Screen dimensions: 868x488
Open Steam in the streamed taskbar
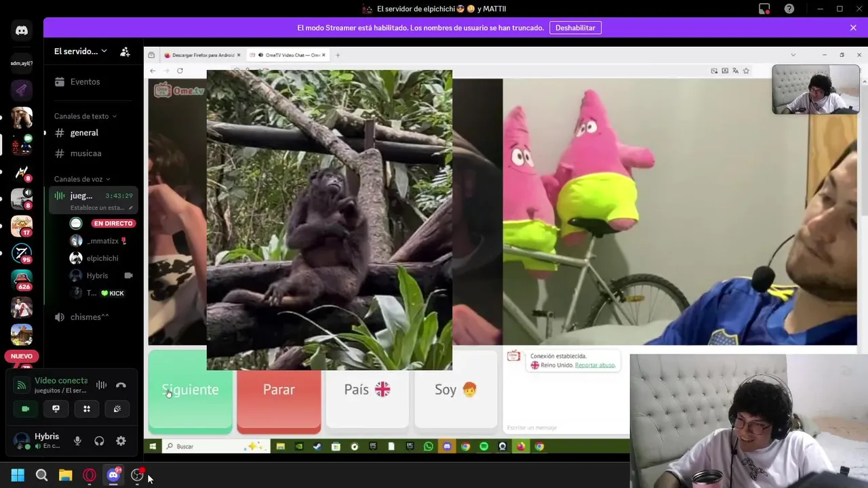[317, 447]
